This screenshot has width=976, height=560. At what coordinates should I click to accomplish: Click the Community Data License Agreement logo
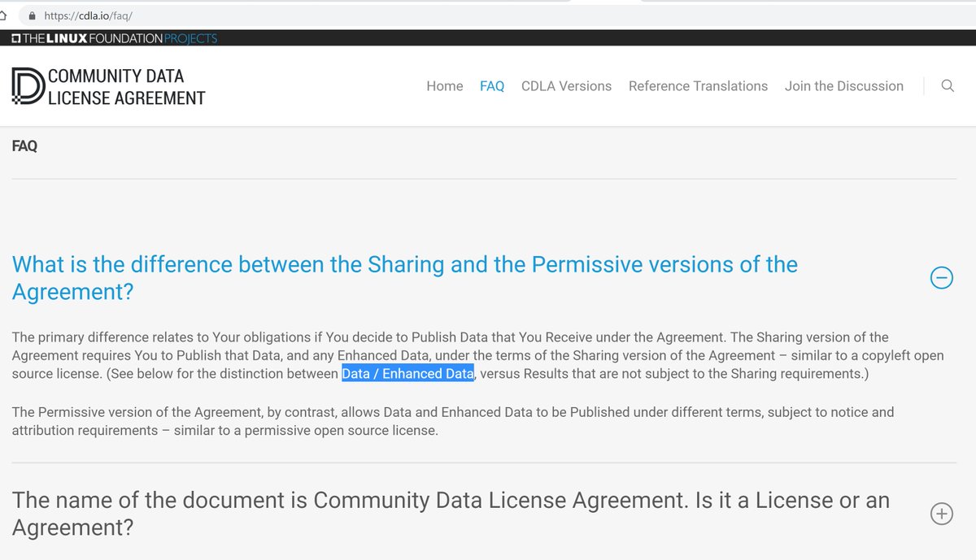click(x=108, y=86)
